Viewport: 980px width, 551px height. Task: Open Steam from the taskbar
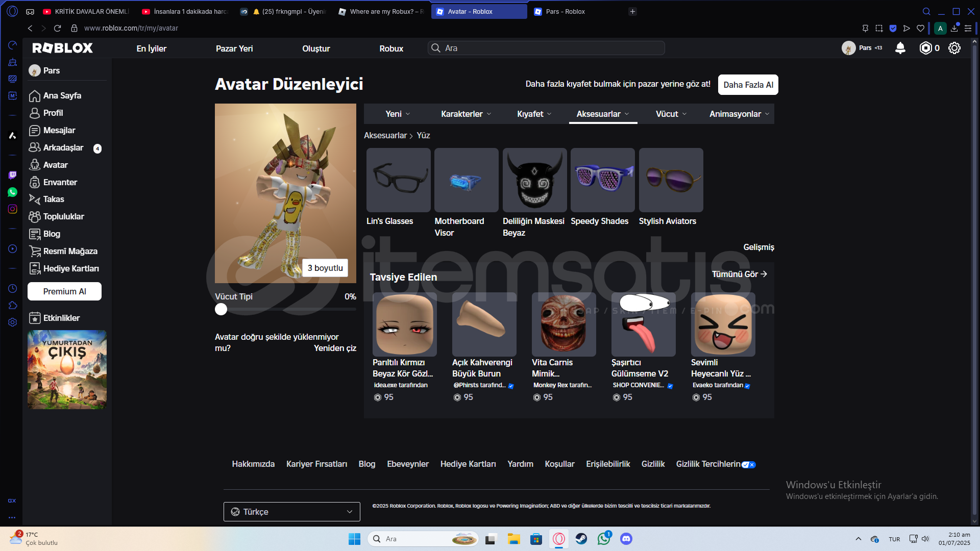pos(581,539)
